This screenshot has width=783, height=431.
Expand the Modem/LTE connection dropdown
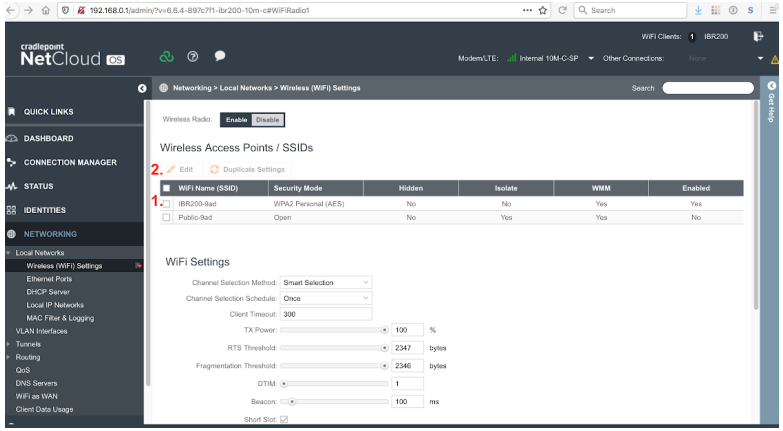[x=593, y=57]
